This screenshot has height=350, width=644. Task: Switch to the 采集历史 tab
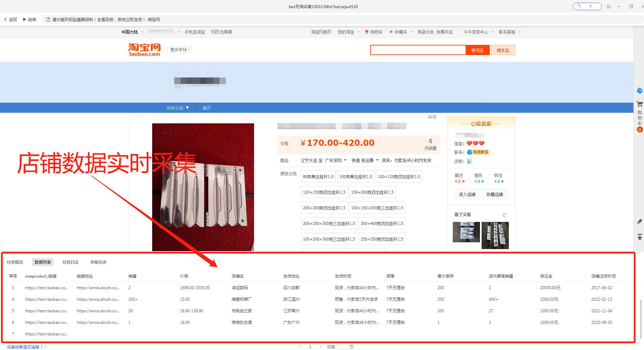pyautogui.click(x=98, y=262)
